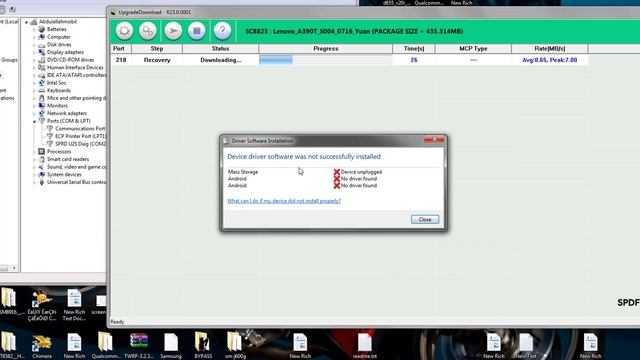The image size is (640, 360).
Task: Open the Help question-mark icon
Action: (x=222, y=31)
